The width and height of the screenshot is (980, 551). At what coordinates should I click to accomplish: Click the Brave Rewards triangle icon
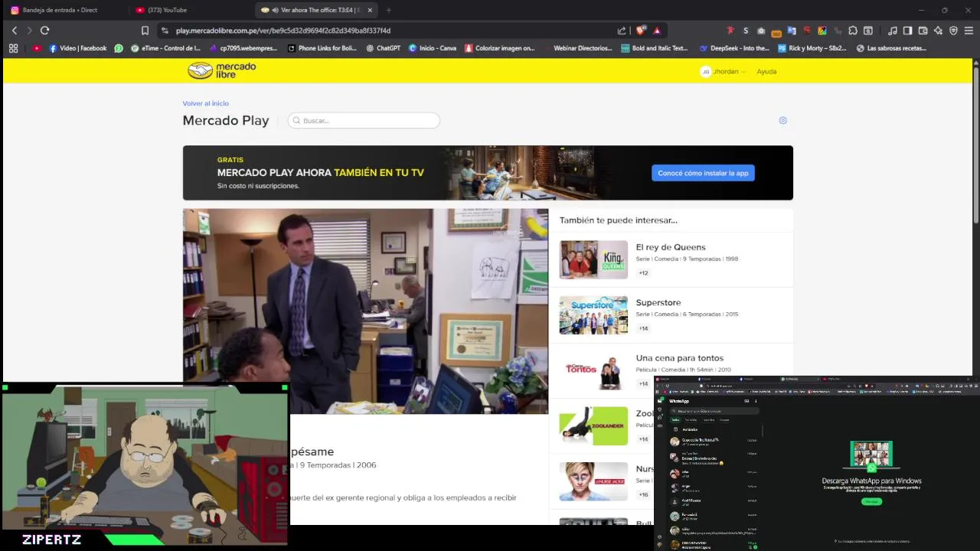coord(657,31)
